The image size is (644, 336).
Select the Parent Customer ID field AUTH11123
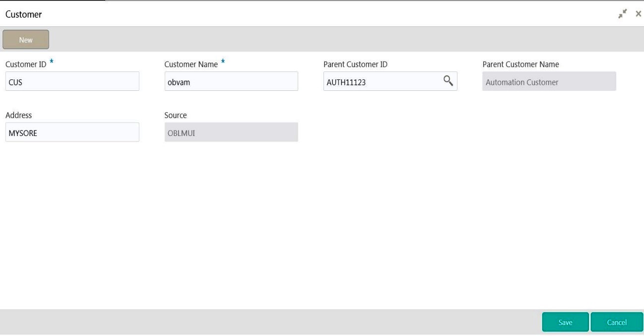tap(382, 82)
